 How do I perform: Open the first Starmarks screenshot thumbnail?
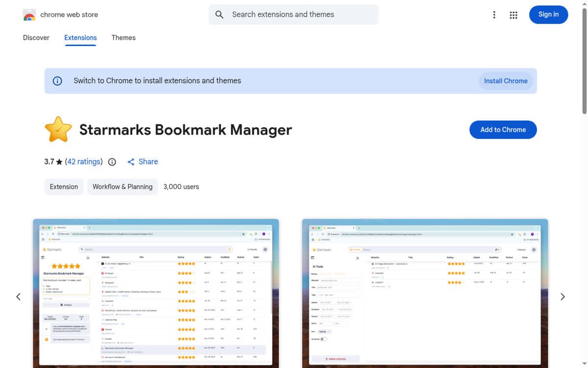[156, 293]
